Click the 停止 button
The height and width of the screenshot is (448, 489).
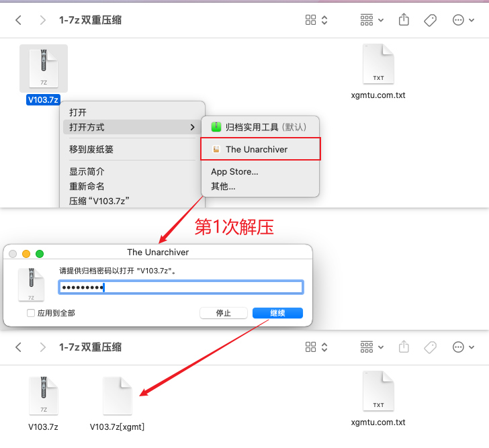pos(224,313)
